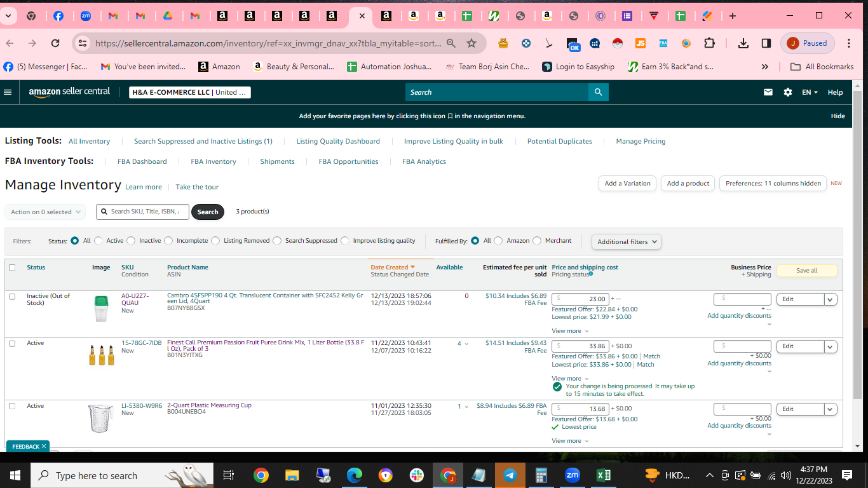Bookmark this page with the star icon
The width and height of the screenshot is (868, 488).
click(471, 43)
